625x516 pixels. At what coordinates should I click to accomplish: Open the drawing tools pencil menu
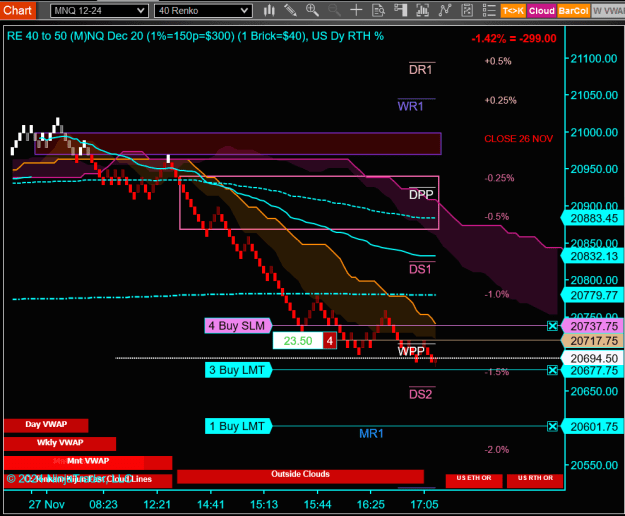pos(291,10)
